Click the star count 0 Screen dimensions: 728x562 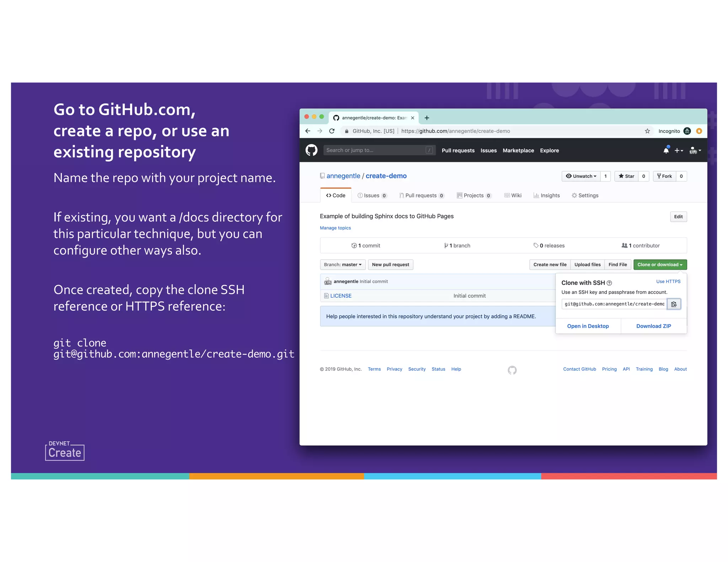coord(644,176)
